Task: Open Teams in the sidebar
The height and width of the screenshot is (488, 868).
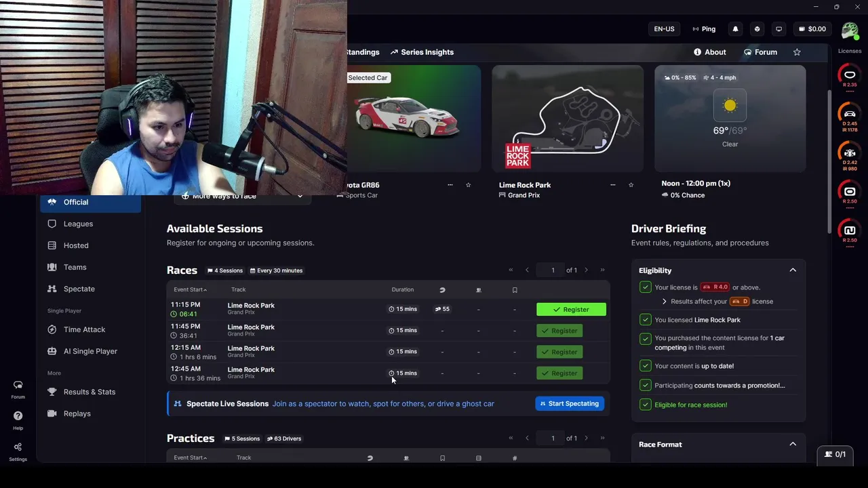Action: click(91, 267)
